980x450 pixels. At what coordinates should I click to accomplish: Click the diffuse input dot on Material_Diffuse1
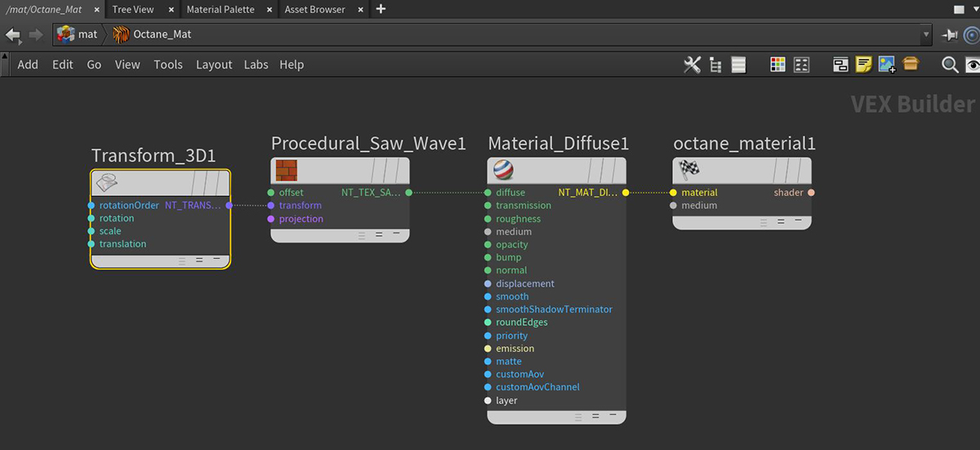[x=488, y=193]
